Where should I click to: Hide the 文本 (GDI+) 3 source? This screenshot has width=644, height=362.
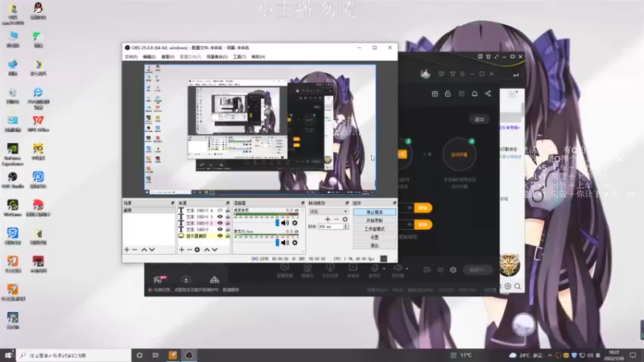click(220, 216)
